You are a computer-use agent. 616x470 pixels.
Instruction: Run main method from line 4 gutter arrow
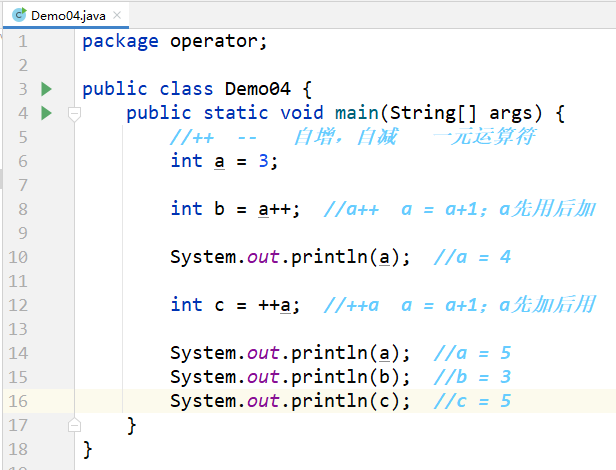tap(46, 113)
